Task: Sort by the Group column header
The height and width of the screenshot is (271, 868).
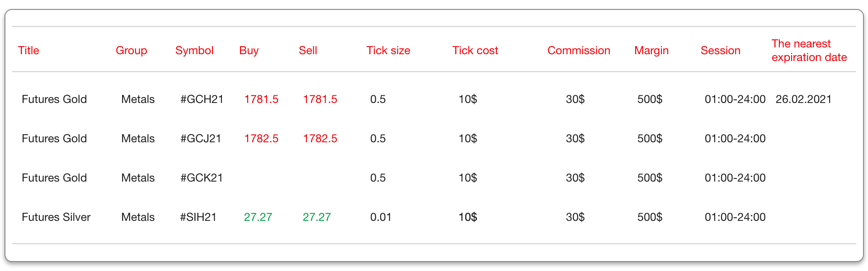Action: pyautogui.click(x=131, y=50)
